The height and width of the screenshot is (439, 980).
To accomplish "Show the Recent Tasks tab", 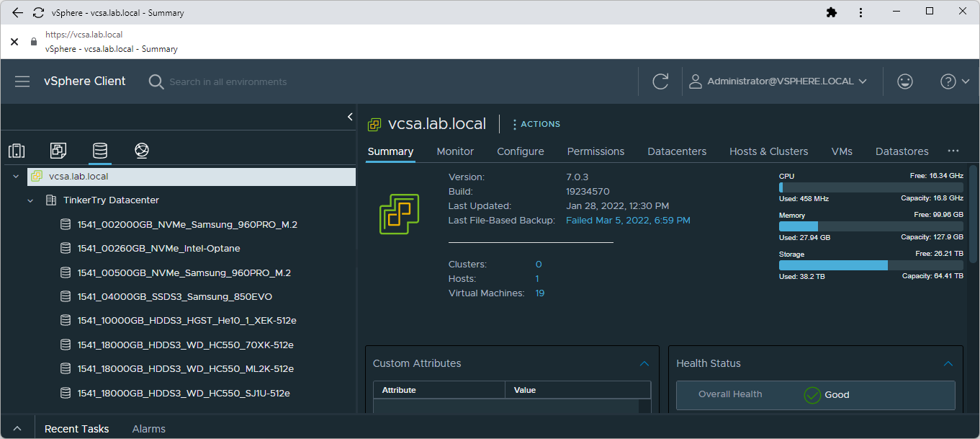I will point(77,429).
